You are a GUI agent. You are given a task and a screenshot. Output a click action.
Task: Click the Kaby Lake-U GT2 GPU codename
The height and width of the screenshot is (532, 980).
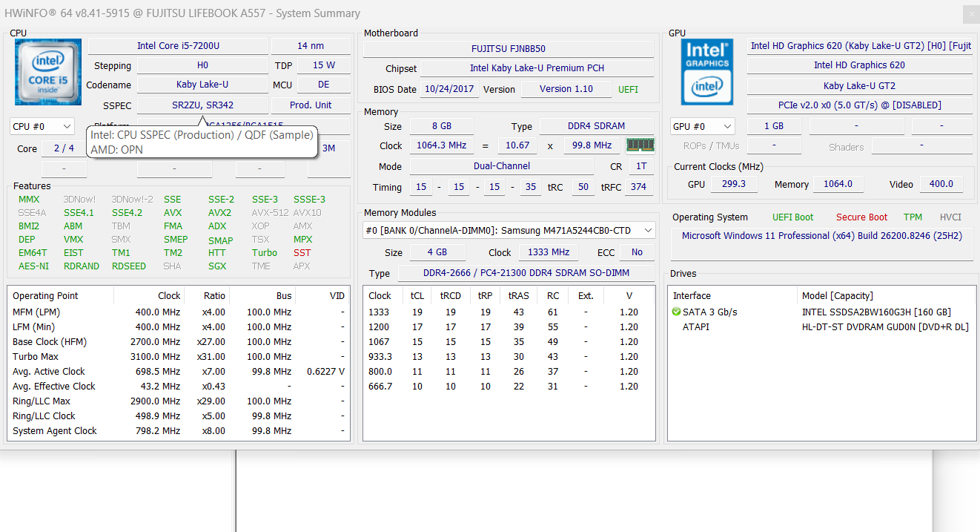point(860,85)
